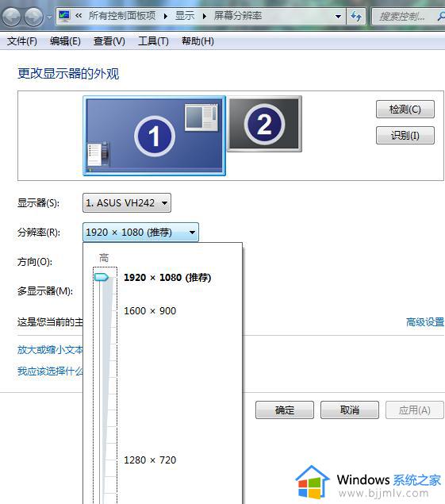Open the 分辨率 dropdown showing 1920 × 1080
This screenshot has width=445, height=504.
click(x=140, y=232)
